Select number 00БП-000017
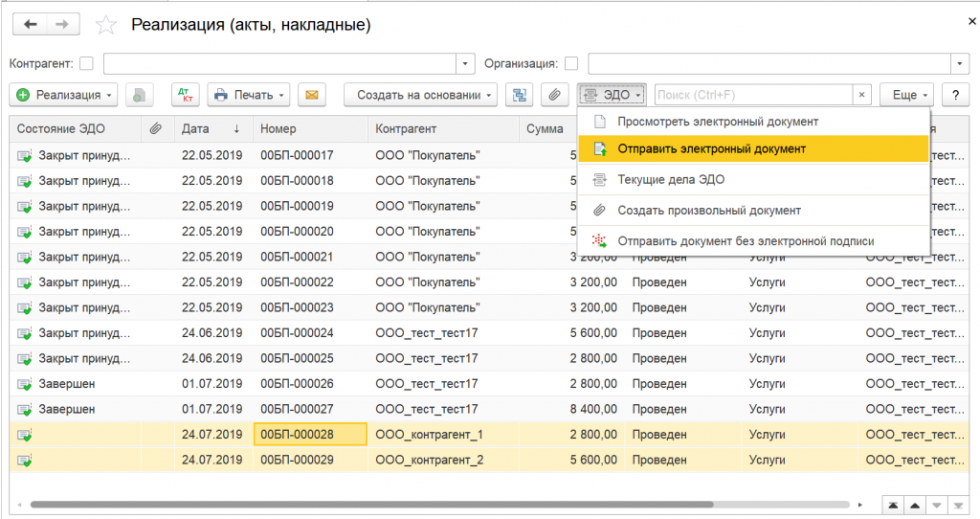This screenshot has width=980, height=519. [297, 156]
